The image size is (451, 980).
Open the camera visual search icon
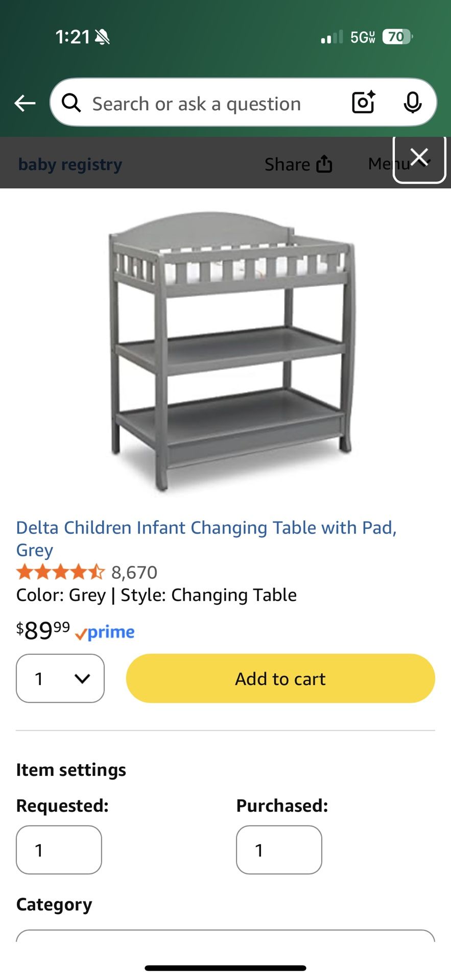tap(362, 103)
